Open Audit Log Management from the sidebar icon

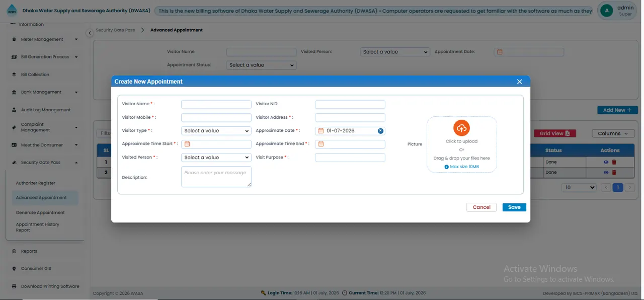15,110
